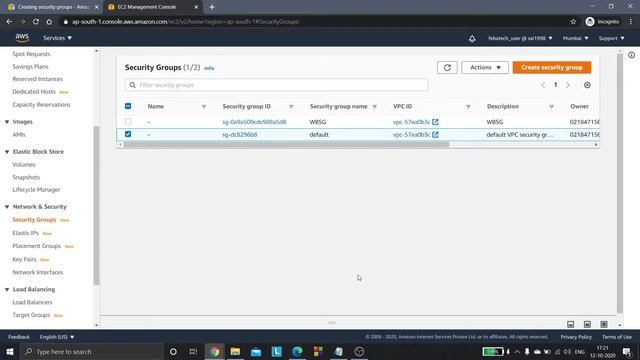The height and width of the screenshot is (360, 640).
Task: Bookmark this page with star icon
Action: click(573, 22)
